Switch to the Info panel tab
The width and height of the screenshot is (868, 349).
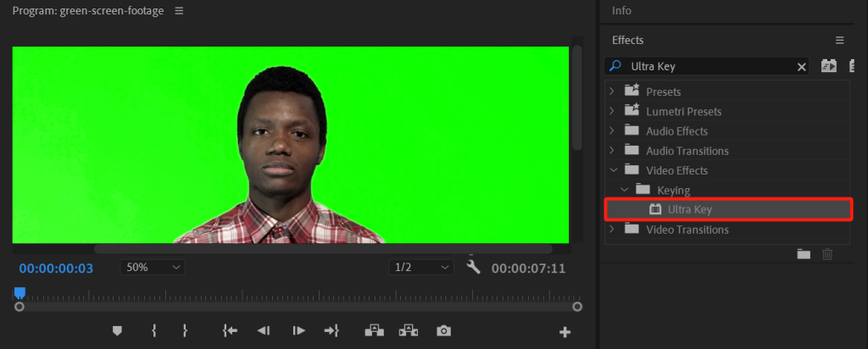pos(621,11)
